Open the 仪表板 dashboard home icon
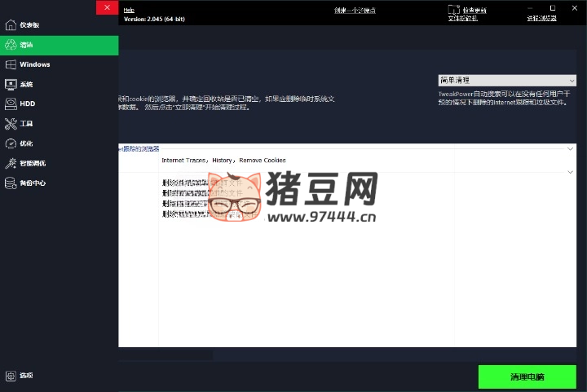Viewport: 587px width, 392px height. click(11, 25)
